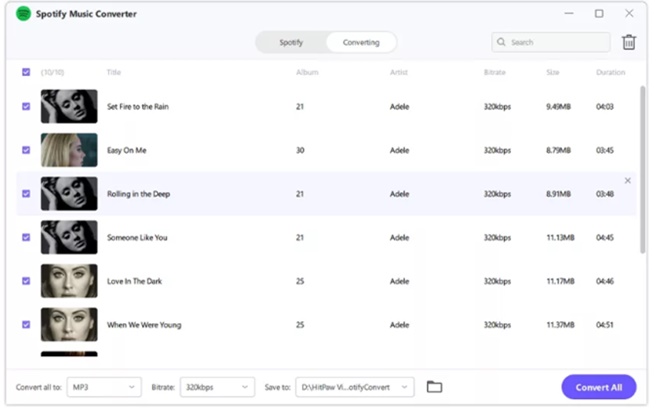Image resolution: width=660 pixels, height=410 pixels.
Task: Uncheck the Easy On Me checkbox
Action: (x=26, y=150)
